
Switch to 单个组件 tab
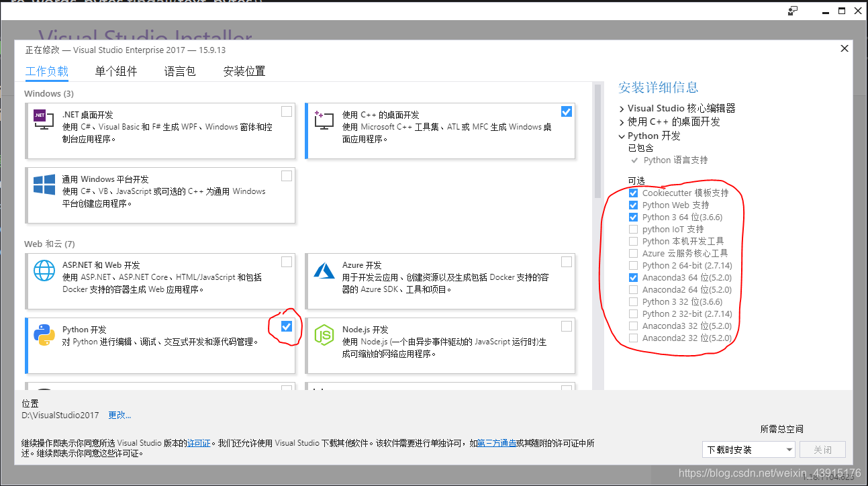click(x=116, y=71)
